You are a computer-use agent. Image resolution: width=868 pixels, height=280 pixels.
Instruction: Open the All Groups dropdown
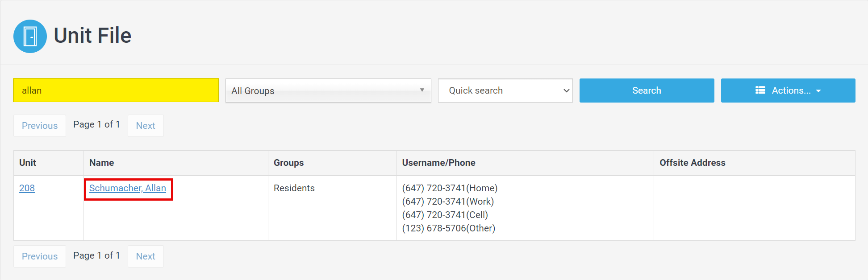[x=328, y=91]
